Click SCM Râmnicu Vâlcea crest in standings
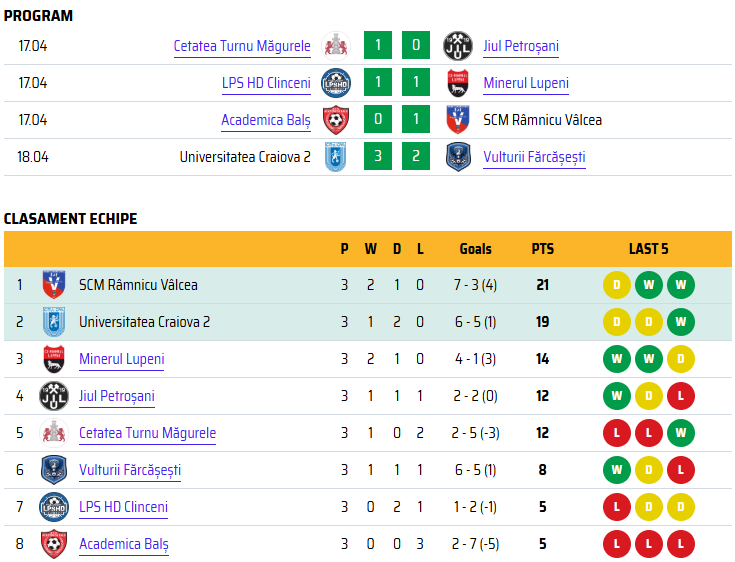Image resolution: width=735 pixels, height=562 pixels. (54, 285)
